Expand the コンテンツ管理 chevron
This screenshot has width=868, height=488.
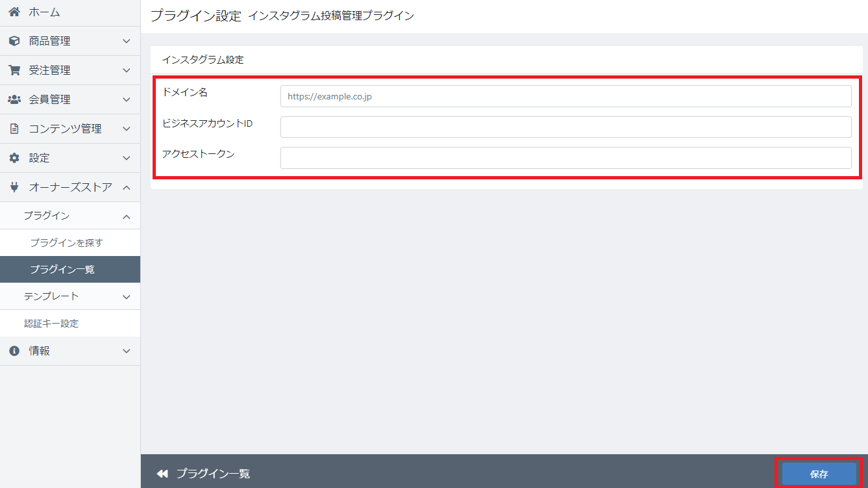127,129
